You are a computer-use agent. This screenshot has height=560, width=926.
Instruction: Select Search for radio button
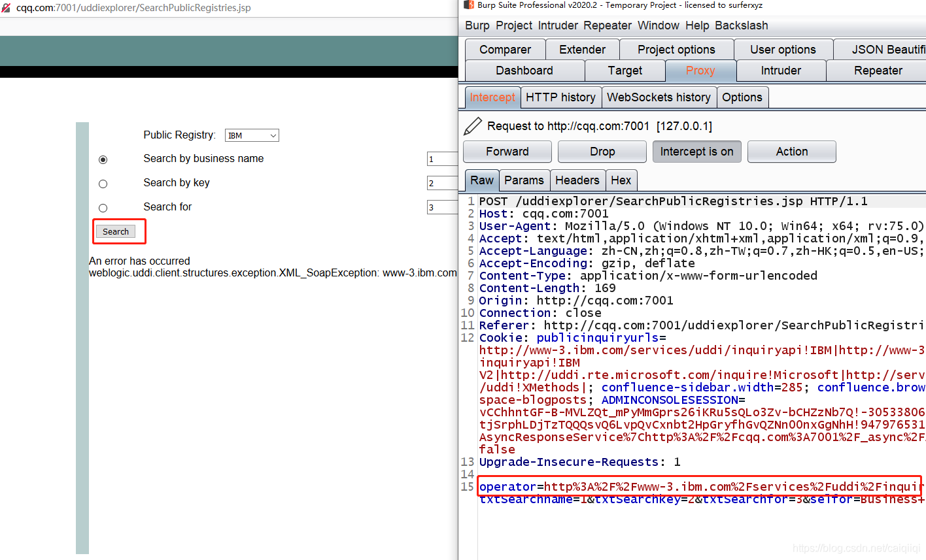pos(103,208)
